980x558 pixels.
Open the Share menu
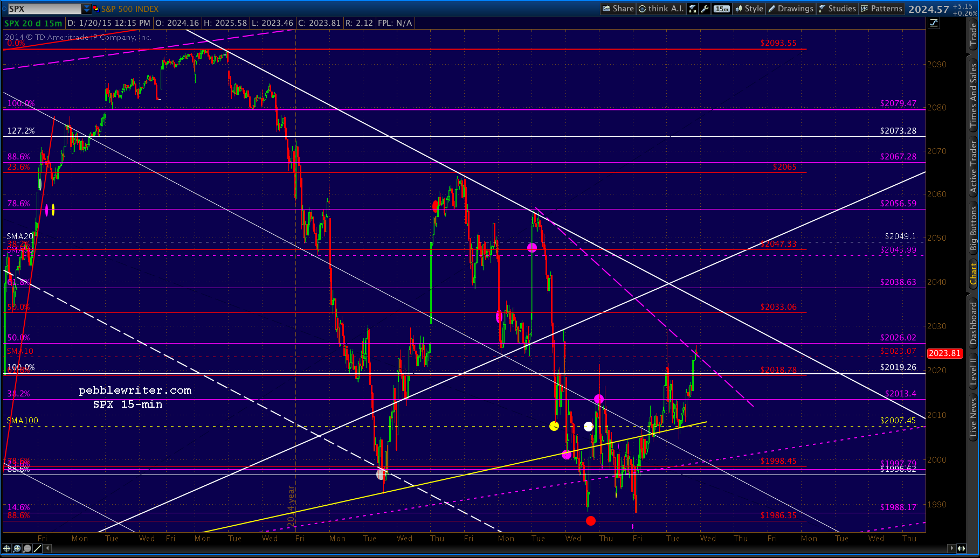coord(618,9)
